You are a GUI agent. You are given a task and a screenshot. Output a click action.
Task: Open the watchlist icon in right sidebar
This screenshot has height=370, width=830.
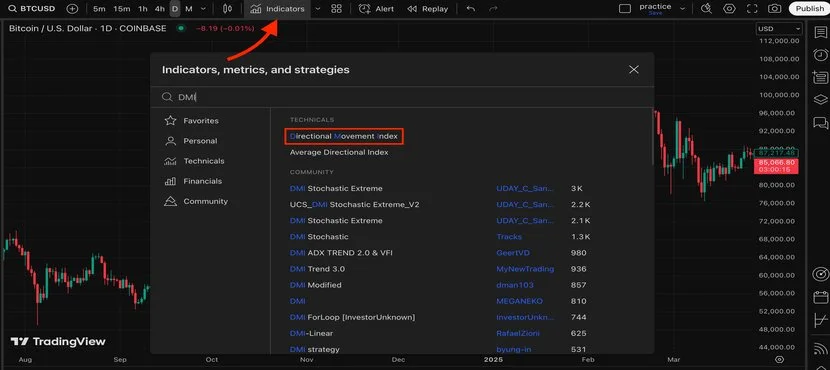tap(820, 32)
